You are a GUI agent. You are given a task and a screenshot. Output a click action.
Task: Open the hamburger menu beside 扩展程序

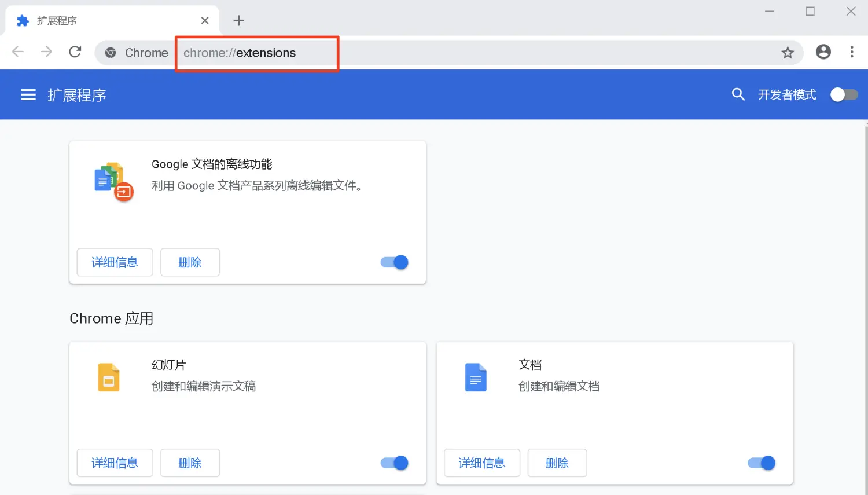pos(28,94)
